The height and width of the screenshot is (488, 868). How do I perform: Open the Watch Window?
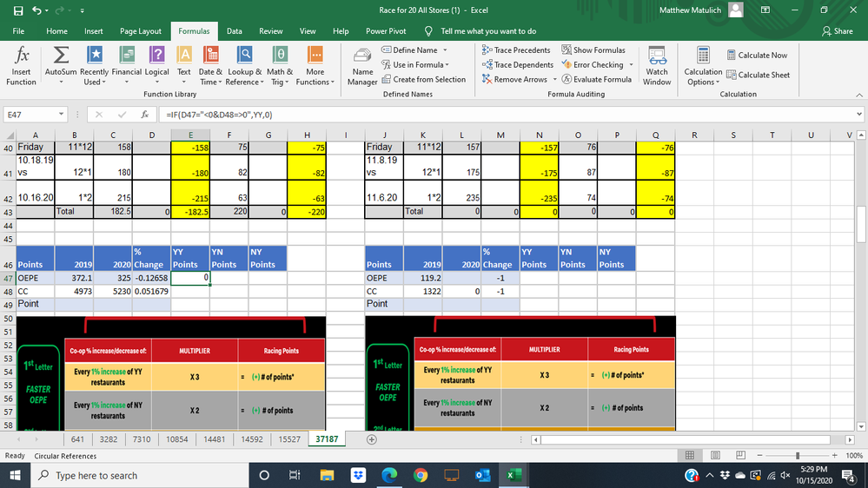coord(657,66)
